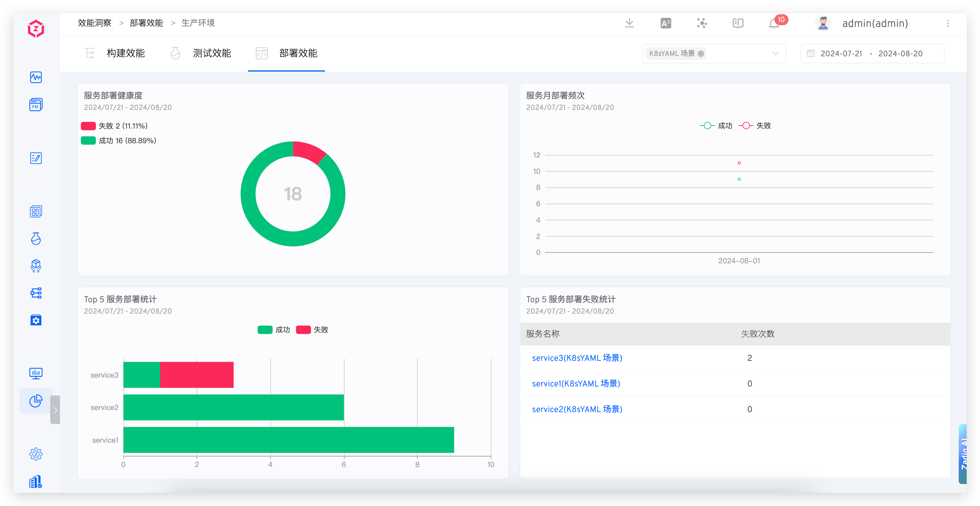Open the environment settings box icon in sidebar
The image size is (980, 506).
(x=36, y=320)
